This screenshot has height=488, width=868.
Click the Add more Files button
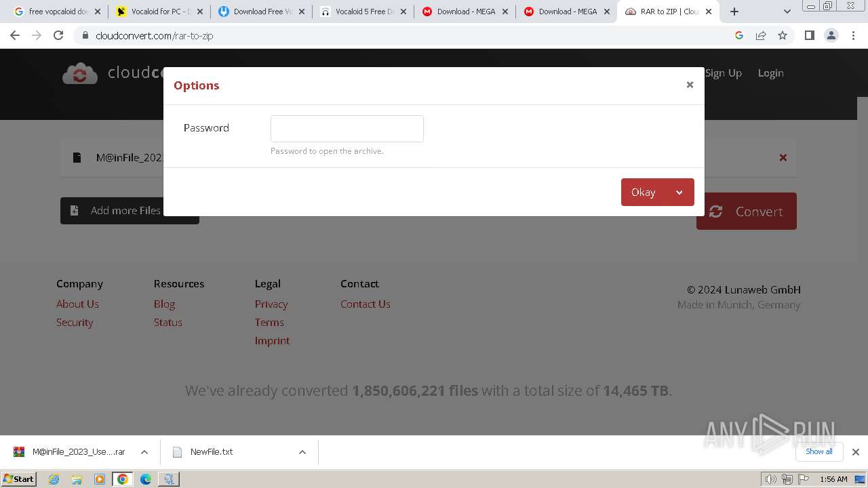(130, 211)
